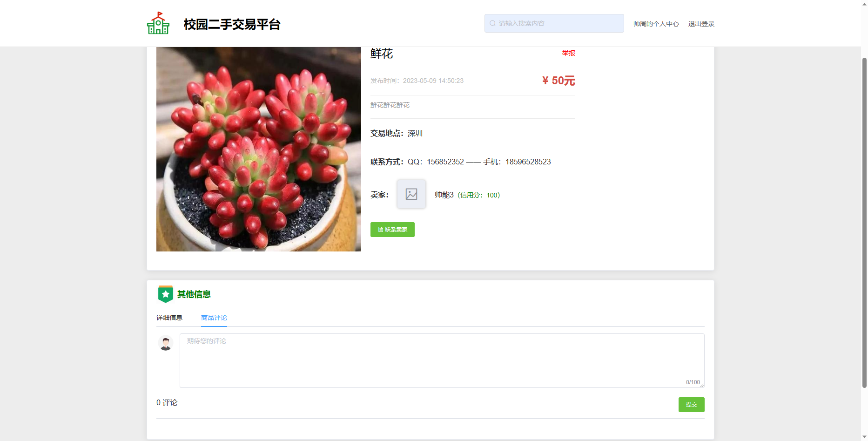Submit a comment via the 提交 button

pyautogui.click(x=691, y=404)
